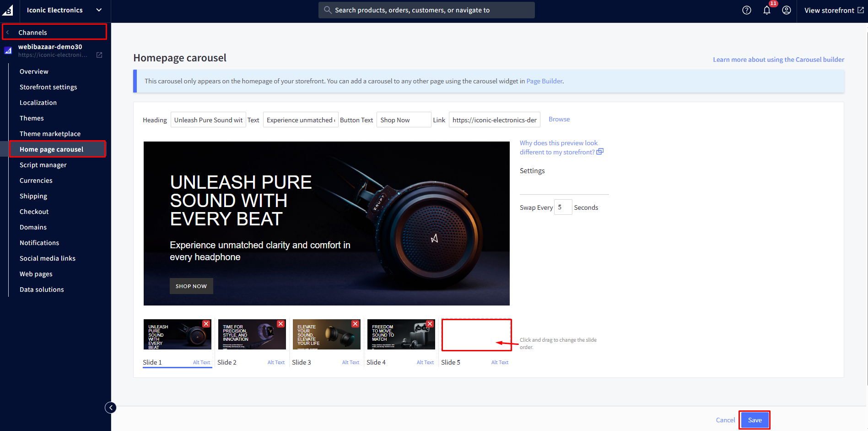The height and width of the screenshot is (431, 868).
Task: Click the Cancel link
Action: (725, 420)
